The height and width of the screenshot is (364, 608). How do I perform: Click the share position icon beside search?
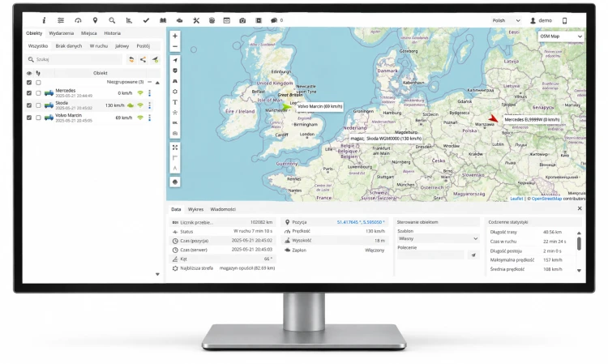tap(143, 59)
